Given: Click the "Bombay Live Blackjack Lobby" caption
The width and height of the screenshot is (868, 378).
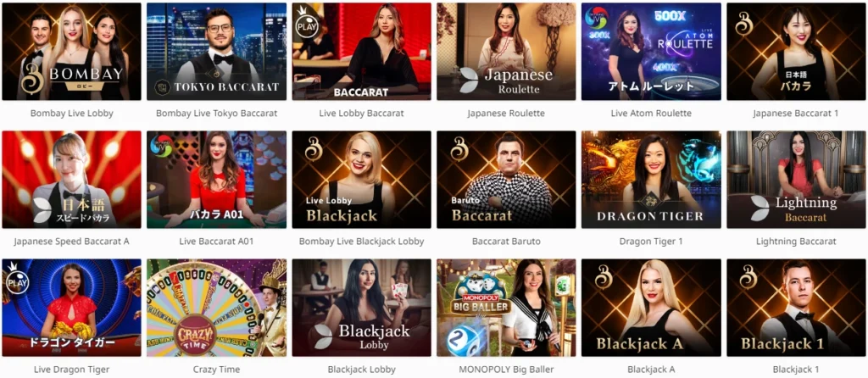Looking at the screenshot, I should [x=361, y=242].
